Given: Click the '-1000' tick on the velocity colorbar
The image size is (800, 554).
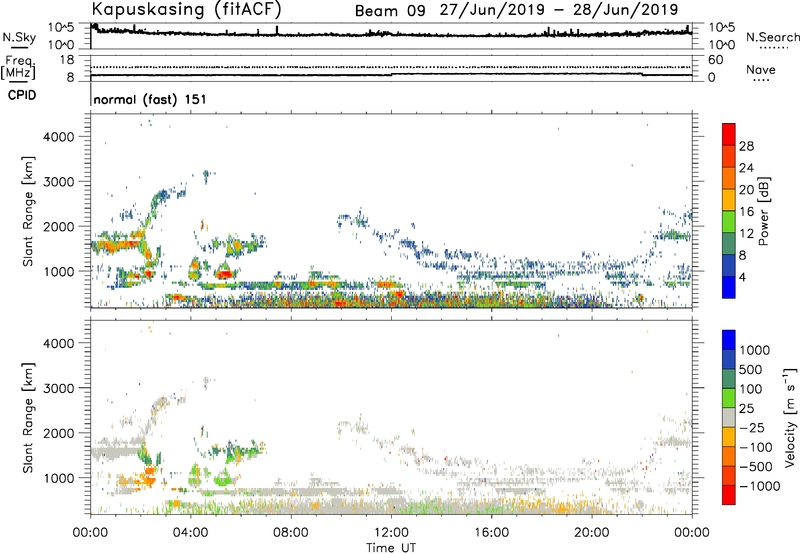Looking at the screenshot, I should coord(759,486).
